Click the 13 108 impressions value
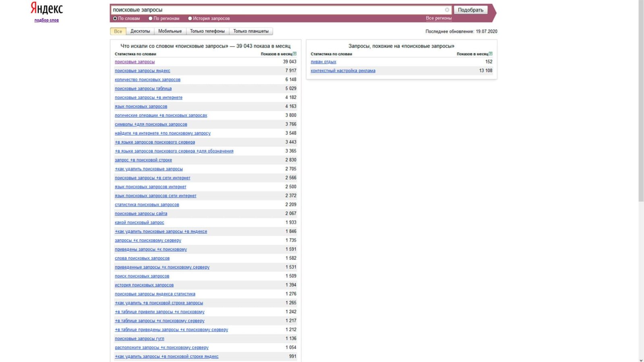The height and width of the screenshot is (362, 644). pyautogui.click(x=485, y=70)
